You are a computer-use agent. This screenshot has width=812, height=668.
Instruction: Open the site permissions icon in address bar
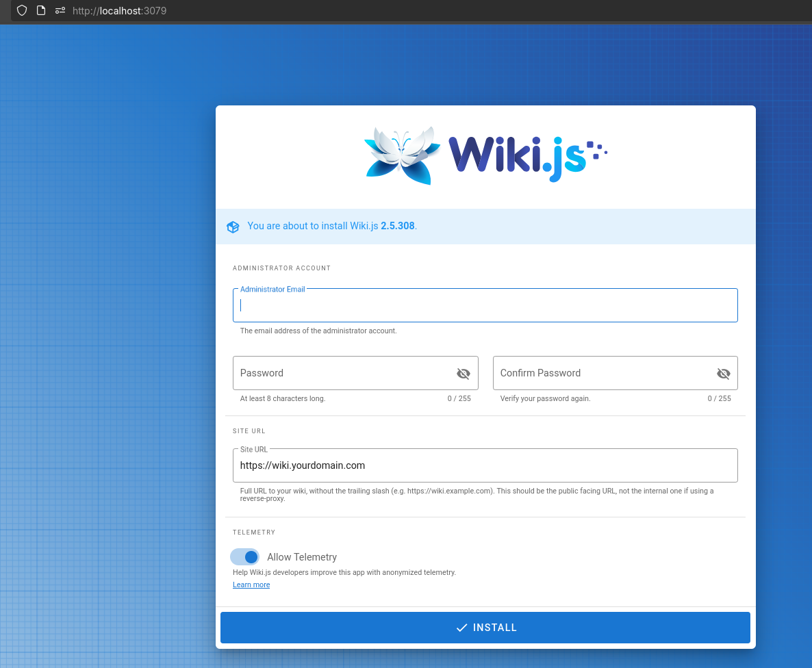(60, 11)
